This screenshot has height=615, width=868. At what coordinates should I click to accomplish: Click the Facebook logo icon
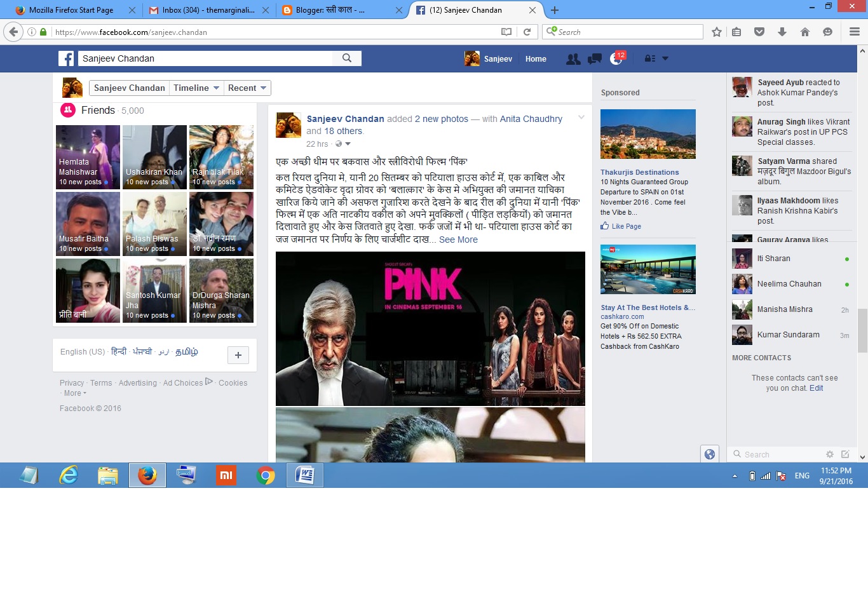66,58
